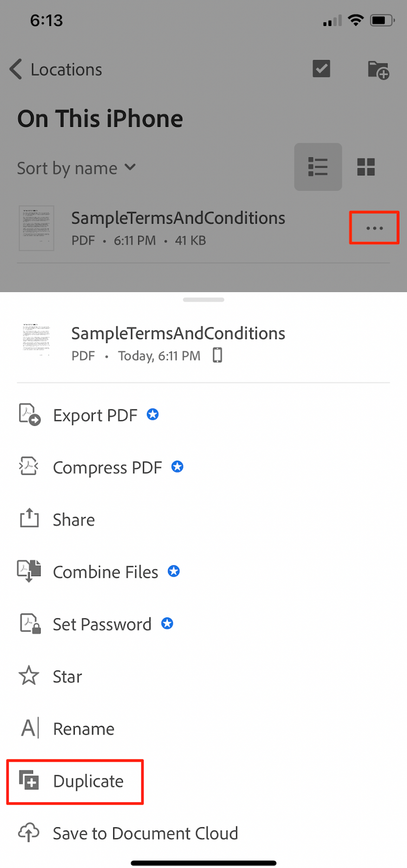Open the Sort by name dropdown
The width and height of the screenshot is (407, 868).
click(76, 168)
